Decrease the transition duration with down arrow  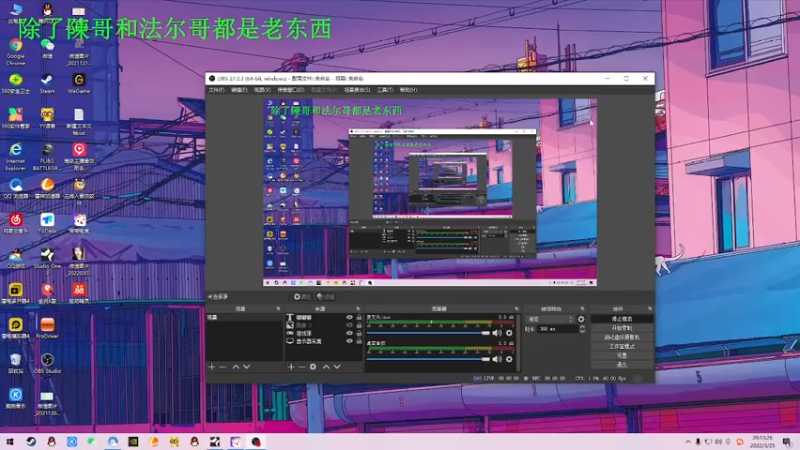point(582,332)
